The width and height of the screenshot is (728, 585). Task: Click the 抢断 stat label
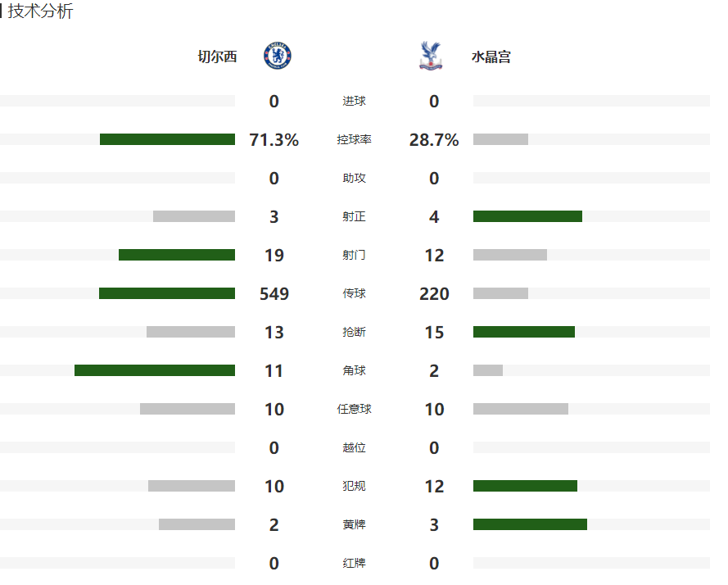[x=354, y=333]
